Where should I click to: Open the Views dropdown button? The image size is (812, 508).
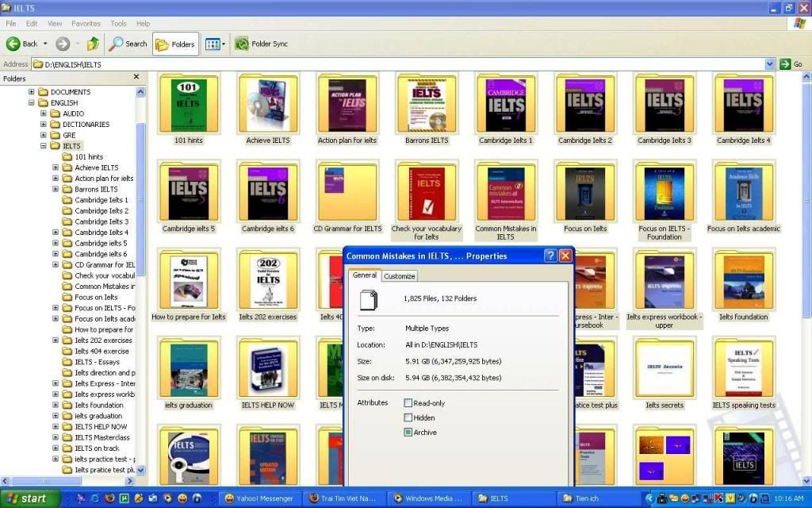[215, 44]
